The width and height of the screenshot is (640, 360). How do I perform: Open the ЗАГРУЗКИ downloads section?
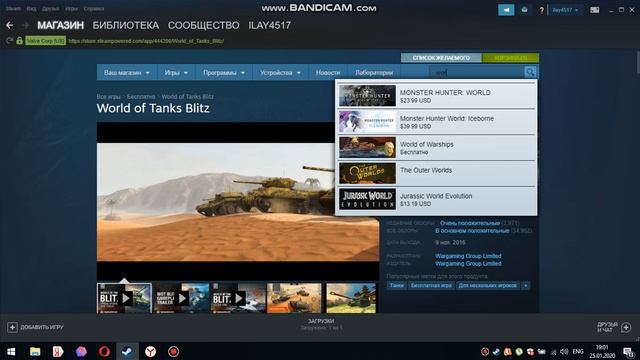tap(321, 321)
